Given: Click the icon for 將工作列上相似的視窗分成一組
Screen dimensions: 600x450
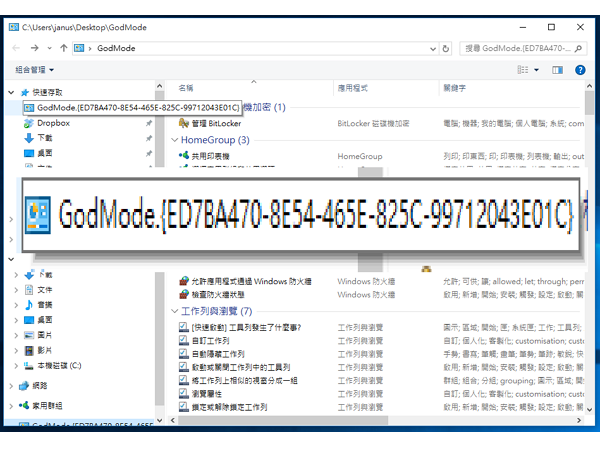Looking at the screenshot, I should pyautogui.click(x=184, y=380).
